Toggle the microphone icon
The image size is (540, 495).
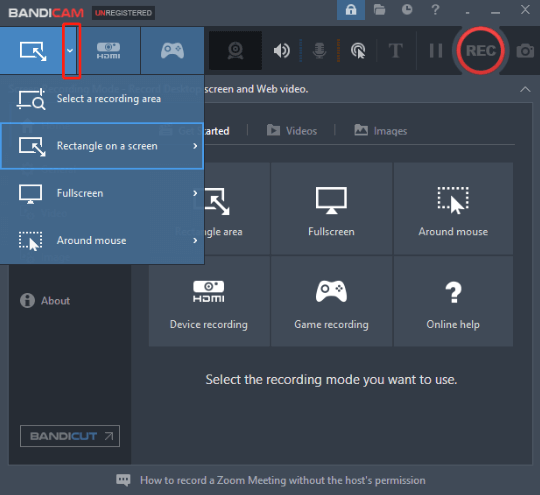pyautogui.click(x=319, y=51)
